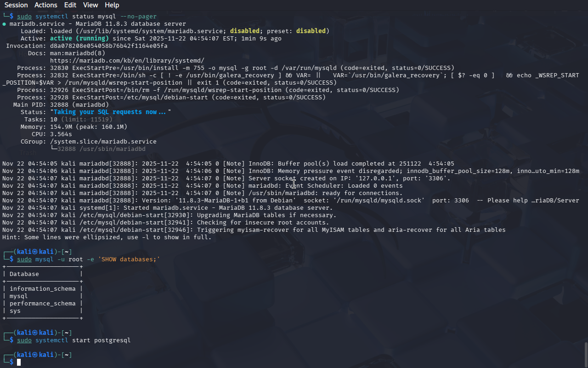The image size is (588, 368).
Task: Select the sys row in Database table
Action: tap(15, 311)
